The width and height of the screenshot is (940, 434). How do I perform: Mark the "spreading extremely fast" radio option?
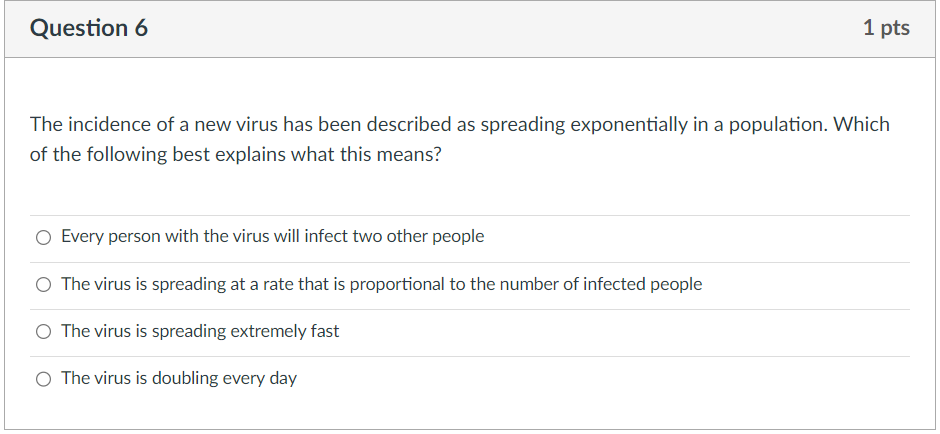[43, 331]
